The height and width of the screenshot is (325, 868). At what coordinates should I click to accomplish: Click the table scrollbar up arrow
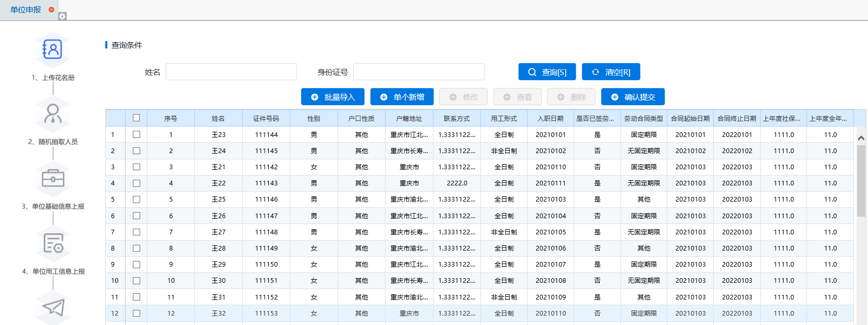[x=861, y=138]
